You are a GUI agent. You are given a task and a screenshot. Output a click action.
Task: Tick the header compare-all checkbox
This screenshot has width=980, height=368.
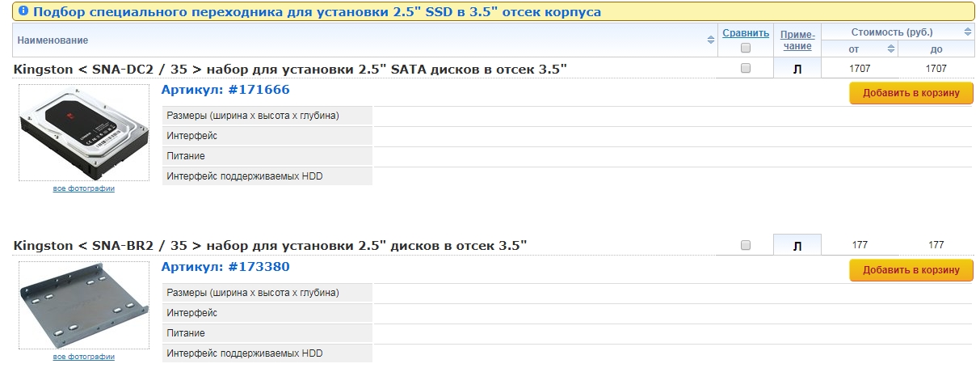(x=746, y=48)
